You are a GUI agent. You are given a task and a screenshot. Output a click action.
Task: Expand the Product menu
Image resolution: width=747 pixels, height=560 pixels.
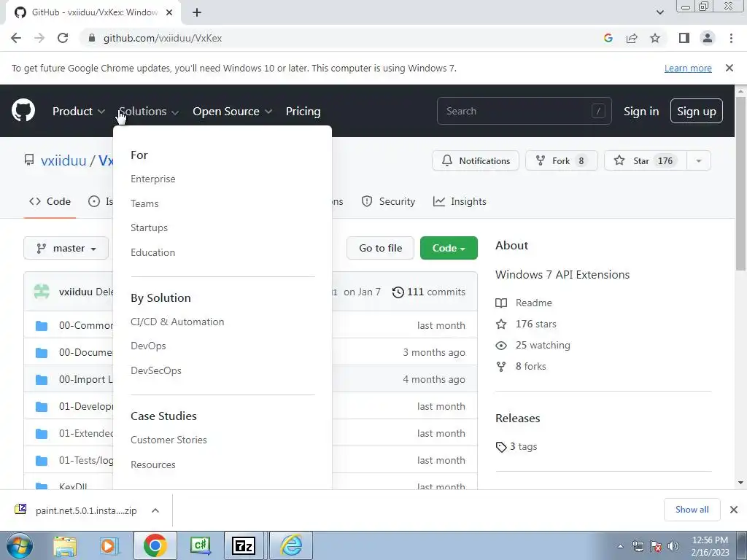coord(79,111)
